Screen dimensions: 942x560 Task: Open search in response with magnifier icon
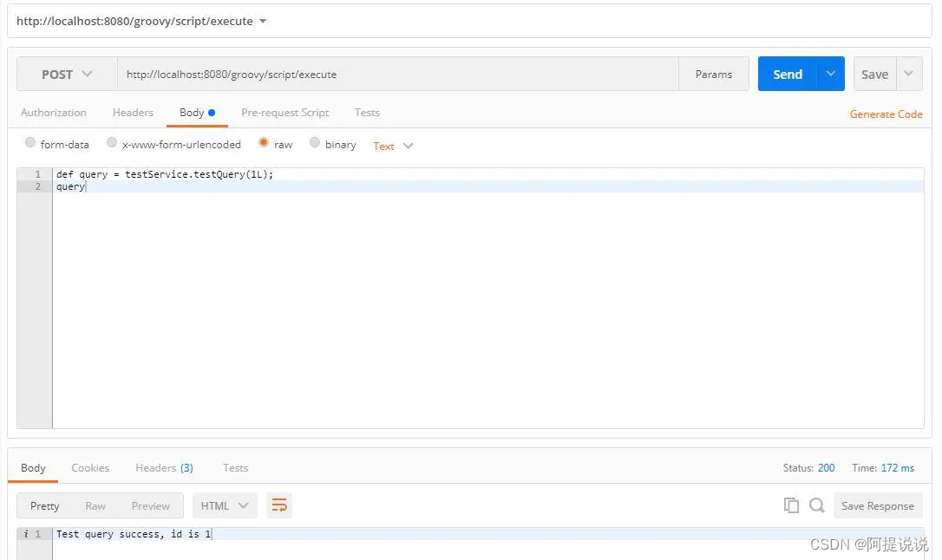pyautogui.click(x=816, y=505)
